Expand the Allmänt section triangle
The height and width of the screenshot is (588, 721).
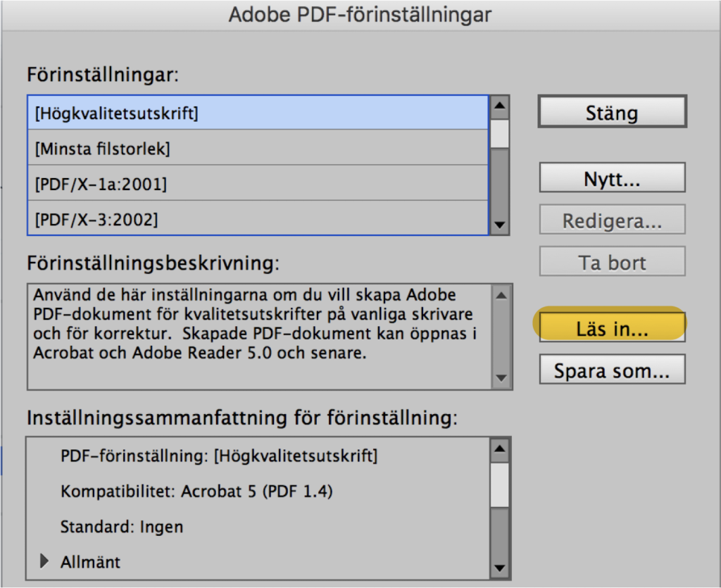(44, 561)
